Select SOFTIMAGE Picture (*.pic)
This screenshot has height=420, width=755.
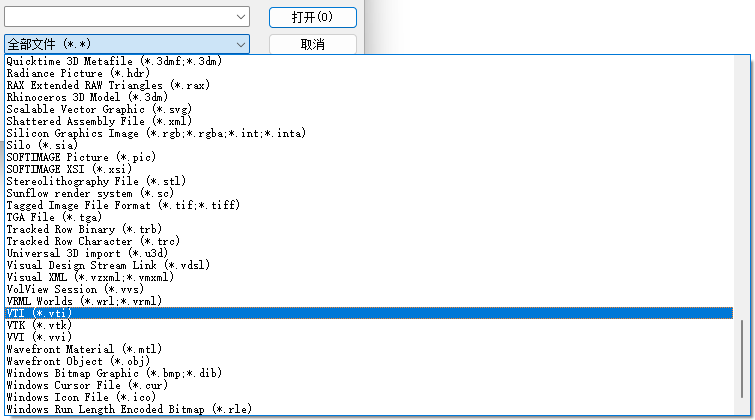369,157
